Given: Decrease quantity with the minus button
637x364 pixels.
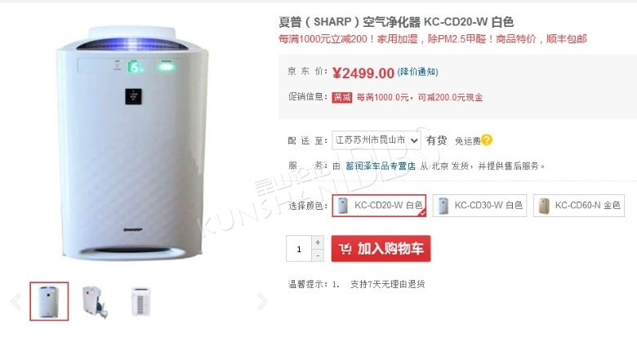Looking at the screenshot, I should point(318,255).
